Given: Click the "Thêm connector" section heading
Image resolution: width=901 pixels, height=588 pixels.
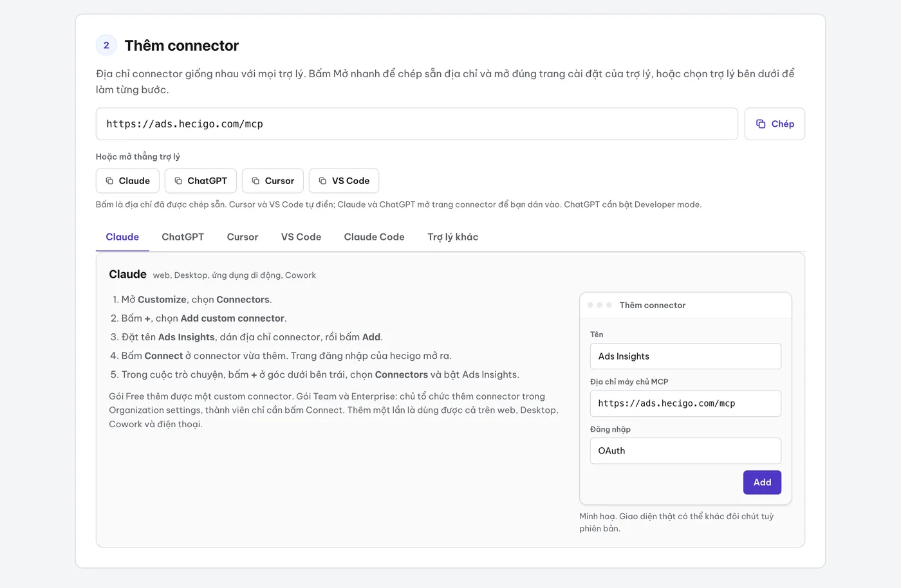Looking at the screenshot, I should [181, 46].
